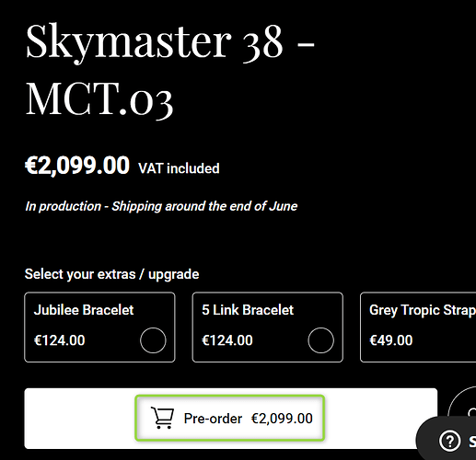Choose the Grey Tropic Strap option card
476x460 pixels.
pyautogui.click(x=418, y=328)
